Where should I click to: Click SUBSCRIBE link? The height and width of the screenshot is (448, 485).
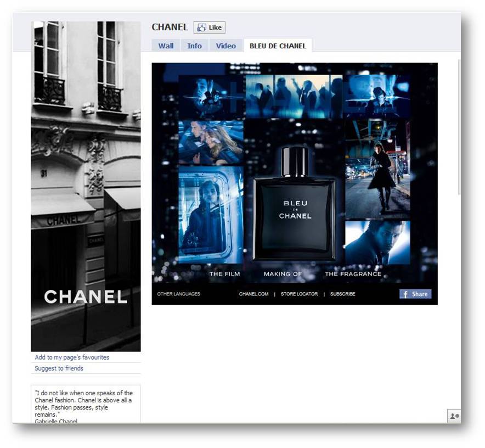(343, 294)
